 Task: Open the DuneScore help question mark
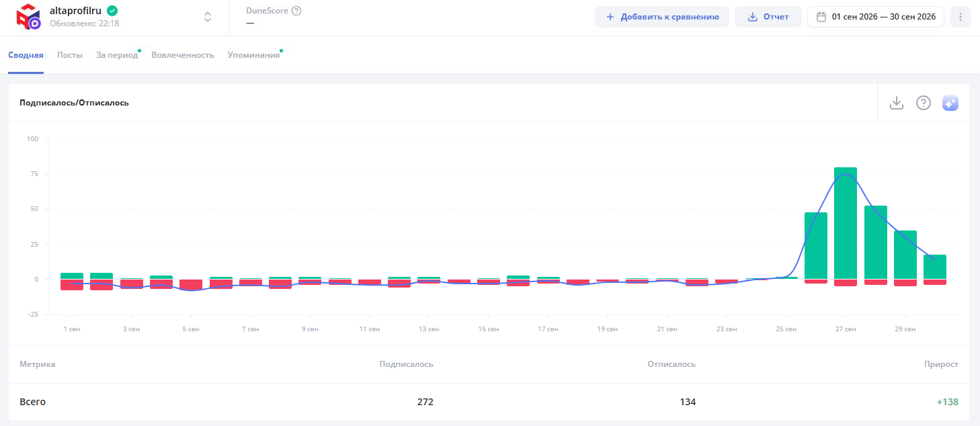click(296, 11)
